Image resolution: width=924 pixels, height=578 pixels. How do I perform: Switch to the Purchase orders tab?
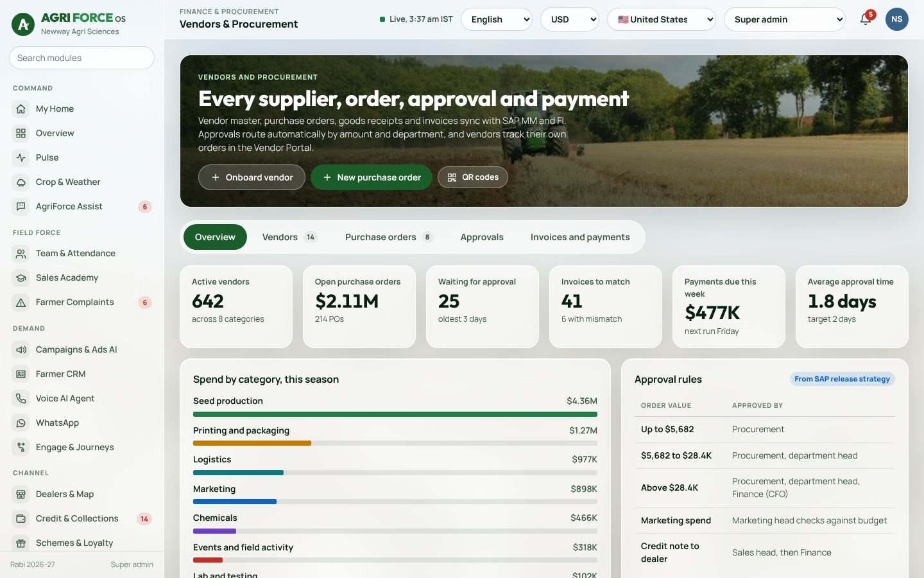pyautogui.click(x=389, y=237)
